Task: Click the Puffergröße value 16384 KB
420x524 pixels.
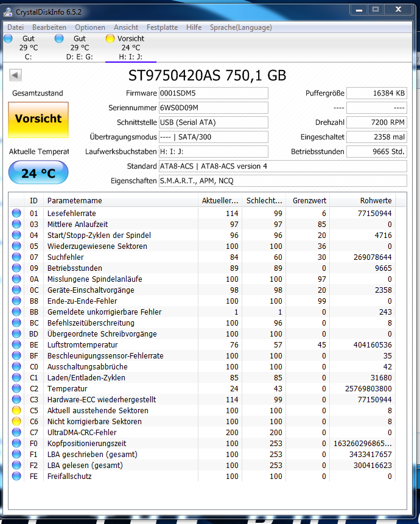Action: (x=377, y=93)
